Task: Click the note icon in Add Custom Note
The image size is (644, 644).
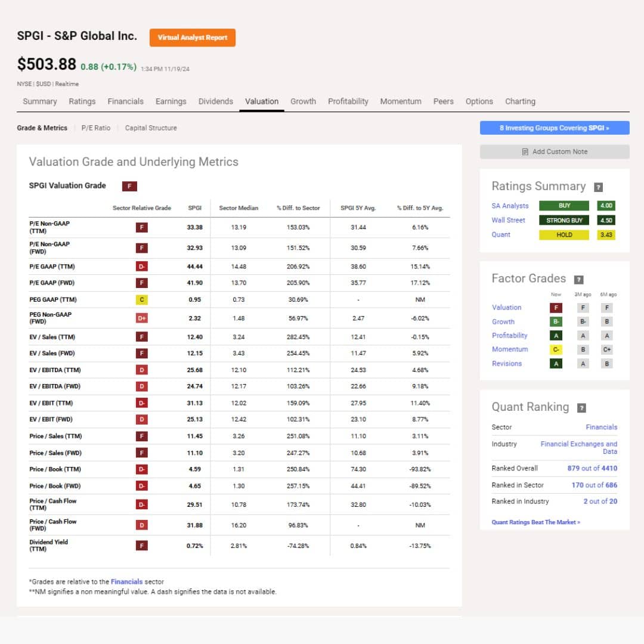Action: tap(525, 152)
